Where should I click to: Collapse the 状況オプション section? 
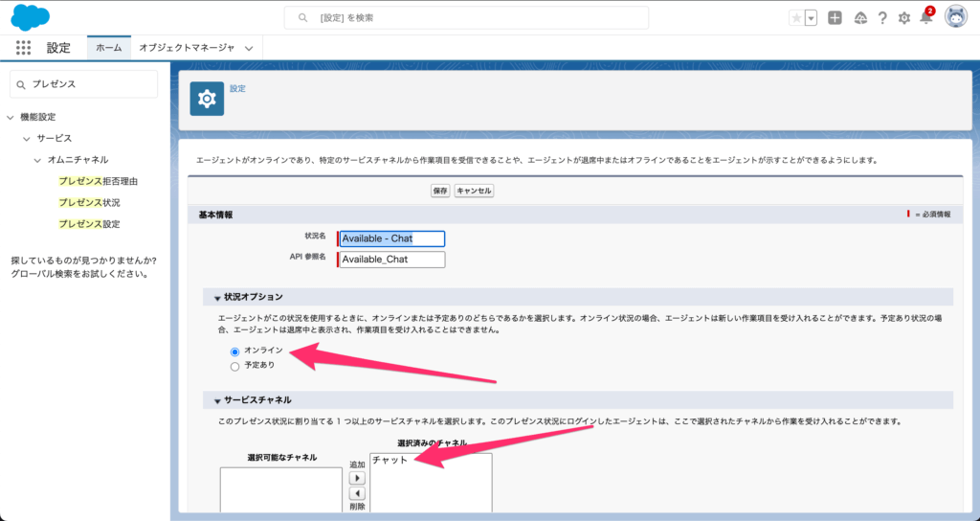pyautogui.click(x=217, y=298)
